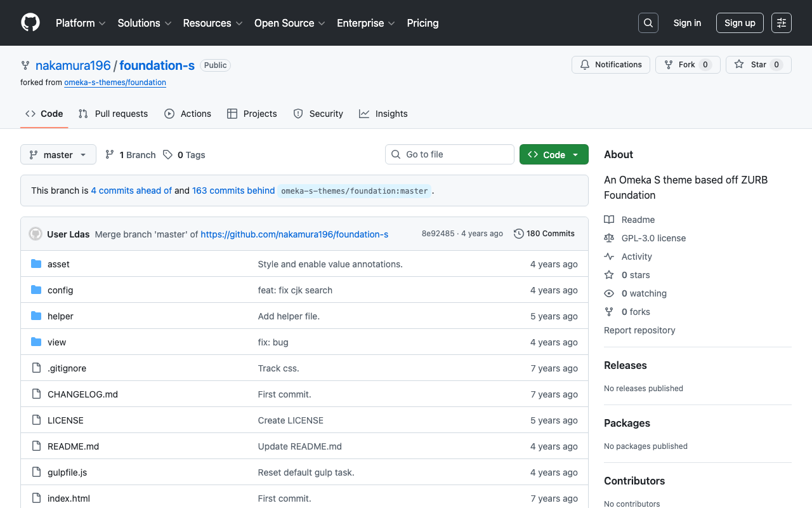The width and height of the screenshot is (812, 508).
Task: Star the foundation-s repository
Action: 758,65
